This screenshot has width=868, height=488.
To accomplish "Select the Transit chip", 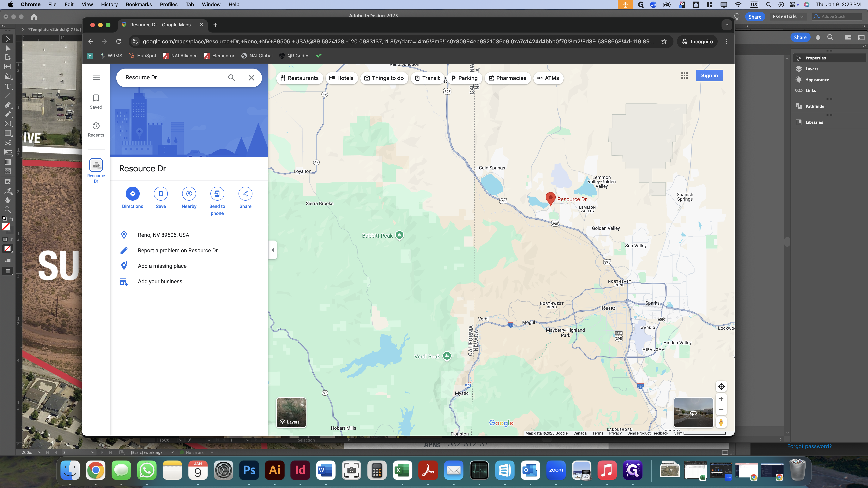I will 427,78.
